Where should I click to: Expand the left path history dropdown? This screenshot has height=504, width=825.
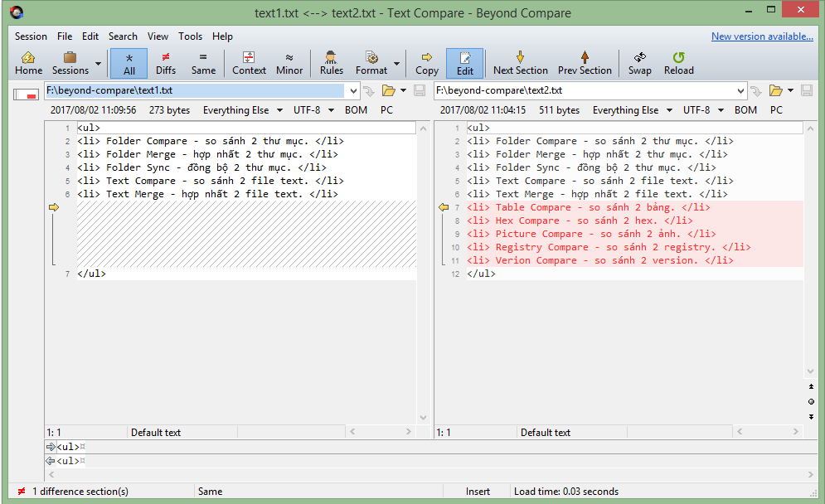click(x=353, y=90)
